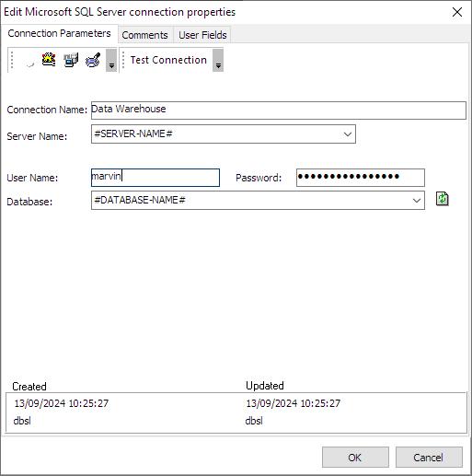Click the 'Password:' label
Screen dimensions: 472x476
coord(259,178)
